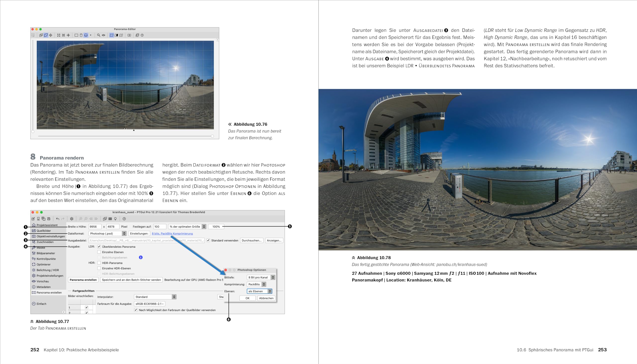Screen dimensions: 637x364
Task: Click Abbrechen in Photoshop Optionen dialog
Action: pos(266,298)
